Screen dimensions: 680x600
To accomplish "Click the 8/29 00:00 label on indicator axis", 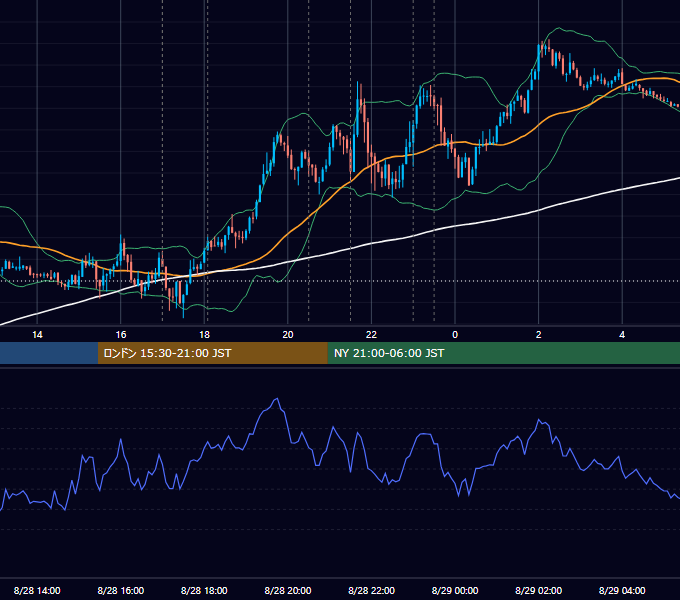I will [455, 590].
